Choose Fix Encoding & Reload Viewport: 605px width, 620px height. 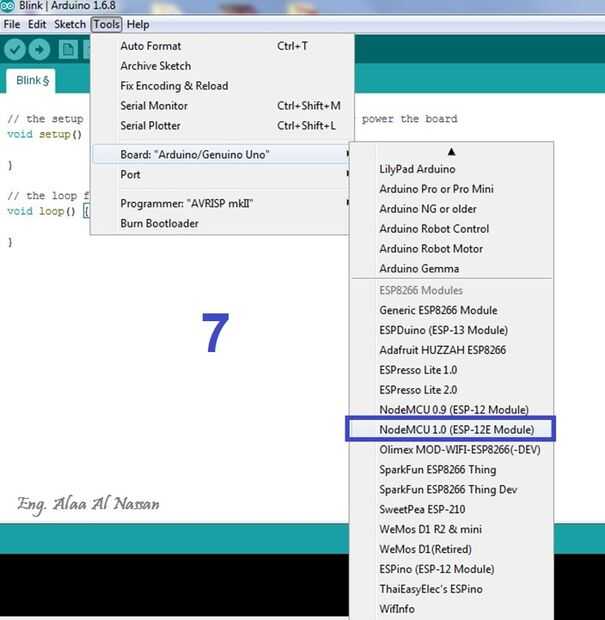(x=222, y=86)
